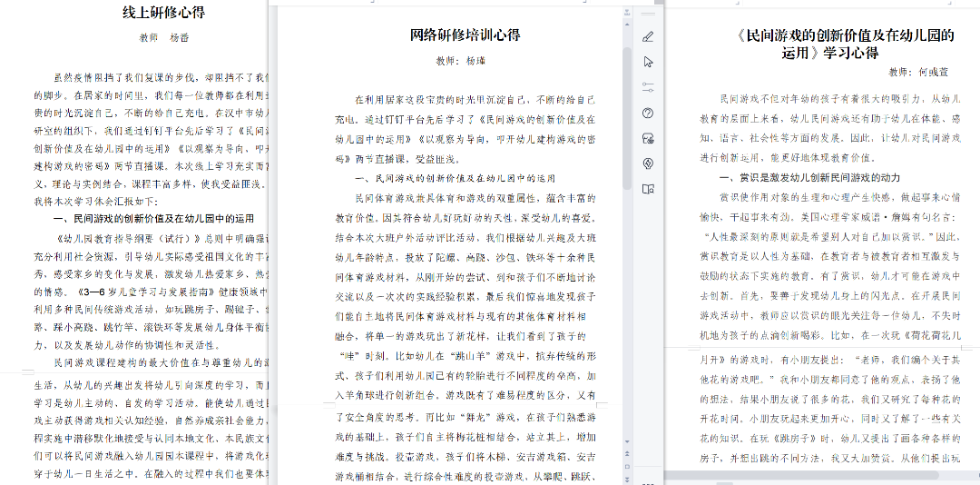Select the pen/markup tool in the side panel
The image size is (980, 485).
[648, 37]
